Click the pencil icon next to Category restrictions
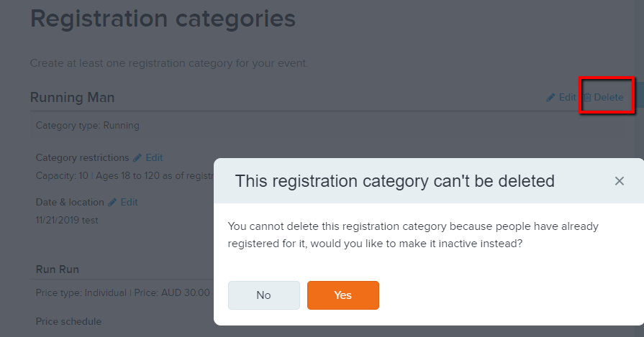Viewport: 644px width, 337px height. pyautogui.click(x=137, y=158)
